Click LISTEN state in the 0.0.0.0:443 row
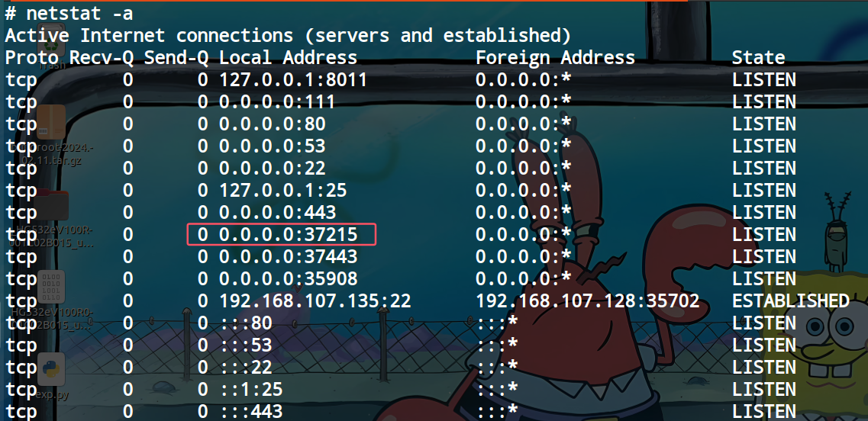The image size is (868, 421). [x=764, y=213]
